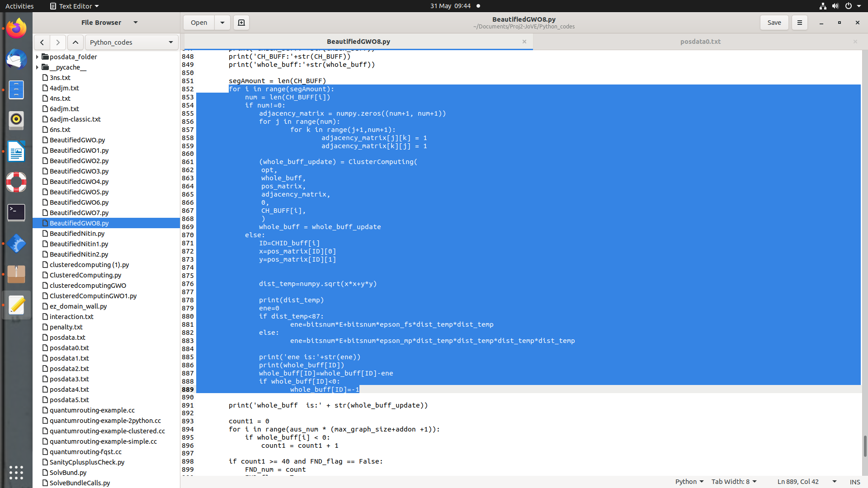Open 3ns.txt in file browser
The image size is (868, 488).
pos(60,78)
